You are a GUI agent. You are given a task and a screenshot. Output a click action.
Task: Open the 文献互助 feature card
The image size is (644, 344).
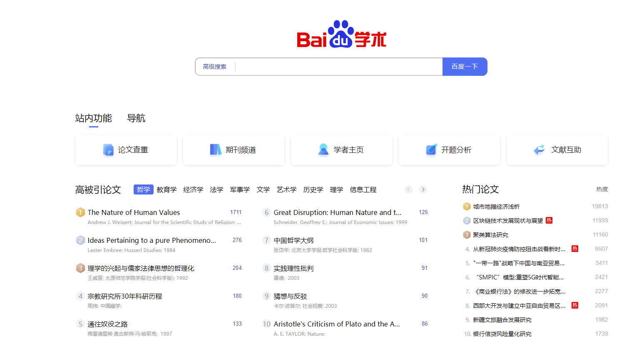[557, 150]
